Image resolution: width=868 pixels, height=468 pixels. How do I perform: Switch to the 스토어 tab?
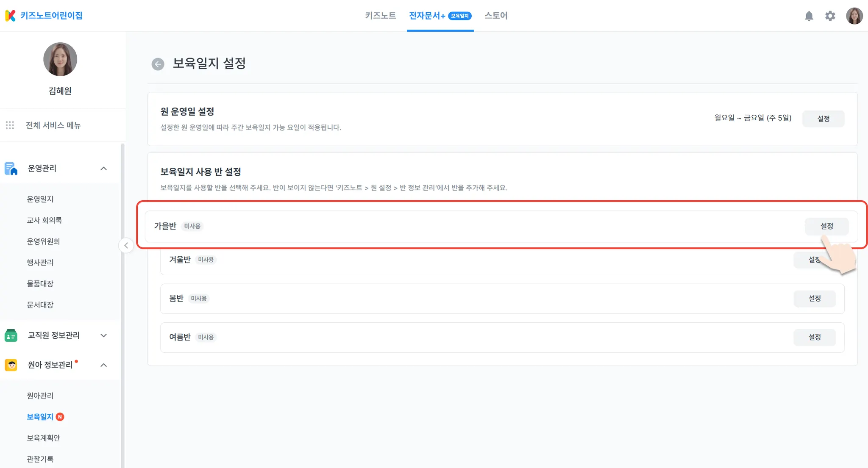point(495,16)
